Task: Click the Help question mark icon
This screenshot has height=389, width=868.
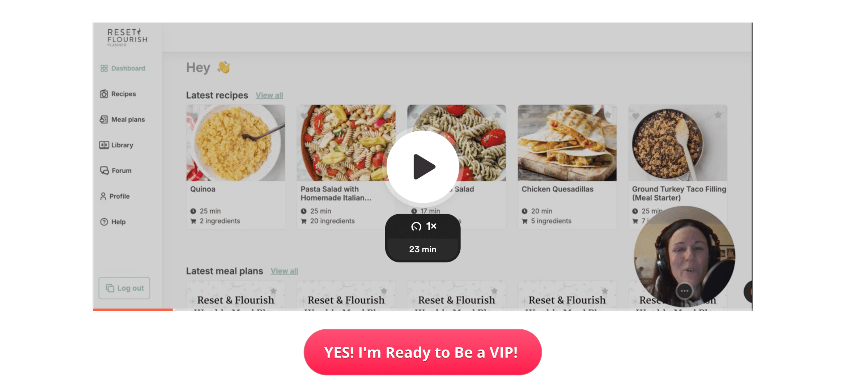Action: tap(104, 222)
